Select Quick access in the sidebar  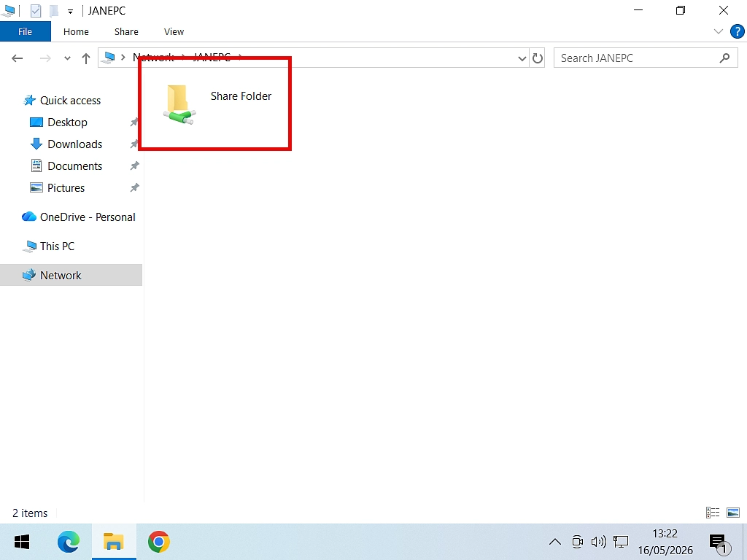pyautogui.click(x=70, y=101)
